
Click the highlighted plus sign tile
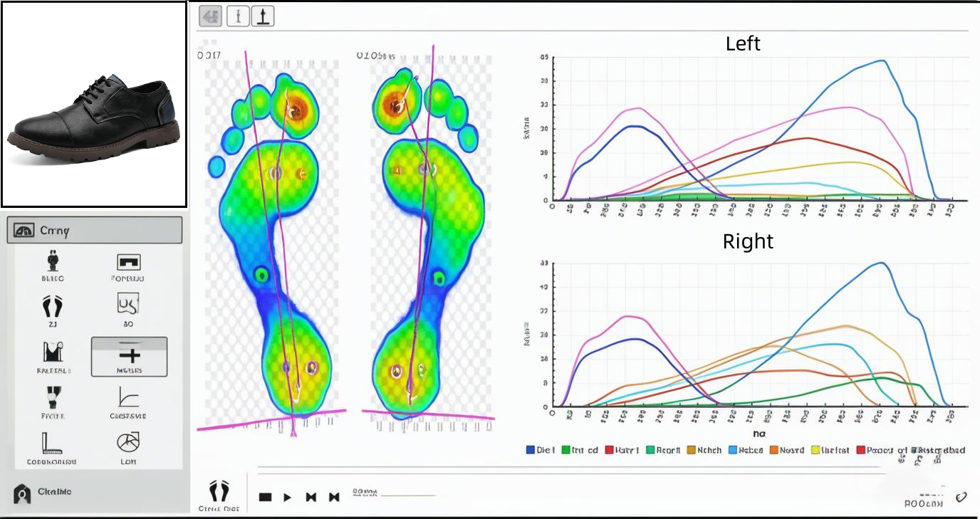pos(129,356)
